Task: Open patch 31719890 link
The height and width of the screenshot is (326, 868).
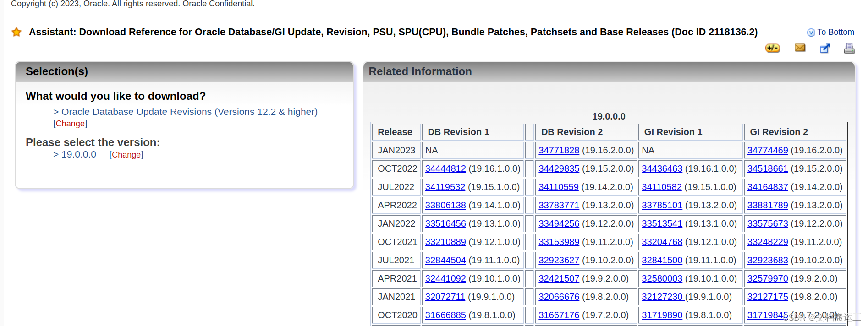Action: tap(662, 315)
